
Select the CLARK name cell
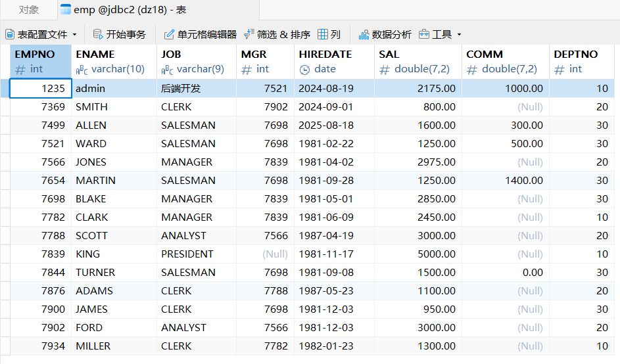114,217
